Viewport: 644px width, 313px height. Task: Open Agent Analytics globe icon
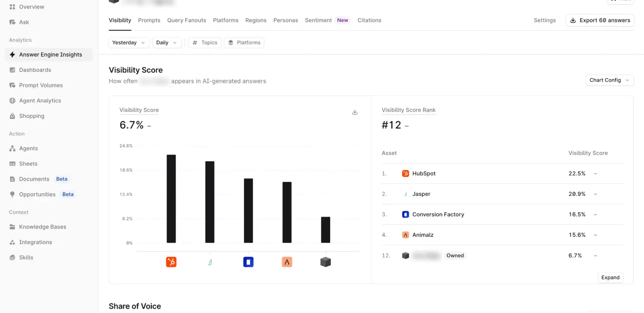click(x=12, y=100)
